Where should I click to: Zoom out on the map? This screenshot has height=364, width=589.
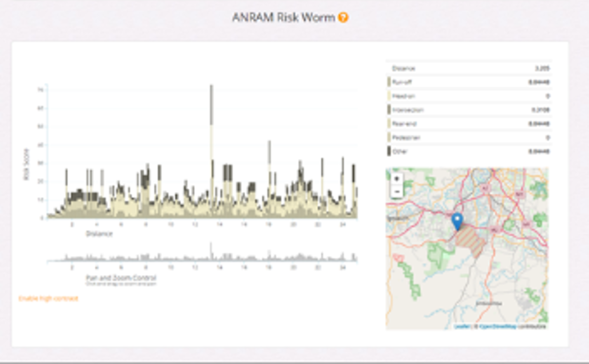pos(396,190)
